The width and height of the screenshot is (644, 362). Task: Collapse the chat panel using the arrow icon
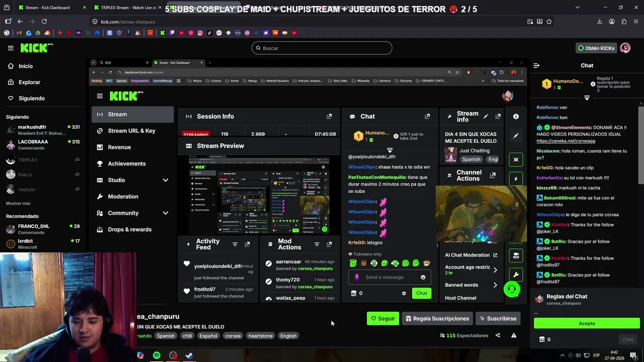point(536,65)
